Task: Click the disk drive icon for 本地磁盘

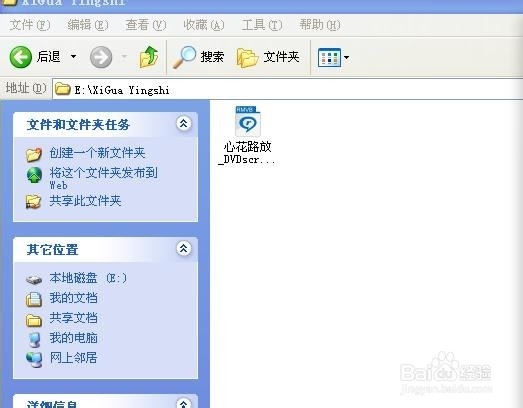Action: 34,279
